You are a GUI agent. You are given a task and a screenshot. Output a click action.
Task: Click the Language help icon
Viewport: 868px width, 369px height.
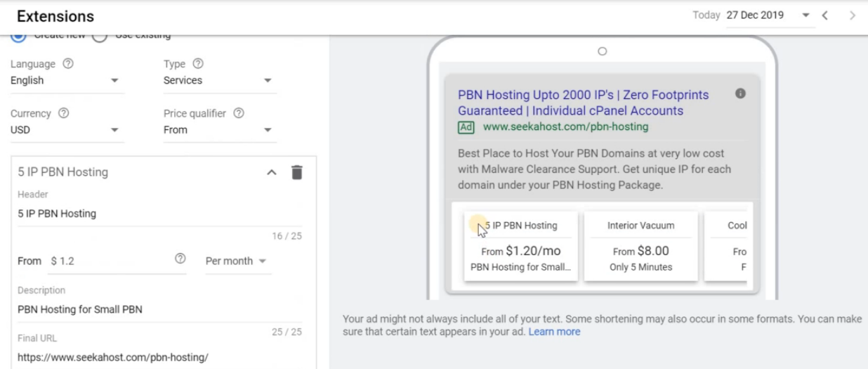pos(68,64)
